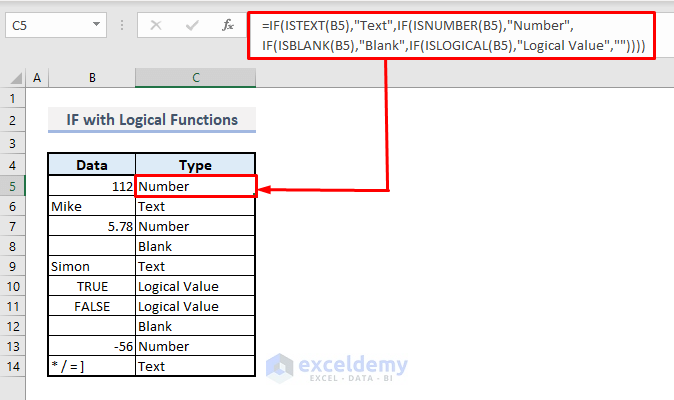Viewport: 674px width, 400px height.
Task: Select the empty data cell in row 8
Action: pyautogui.click(x=92, y=246)
